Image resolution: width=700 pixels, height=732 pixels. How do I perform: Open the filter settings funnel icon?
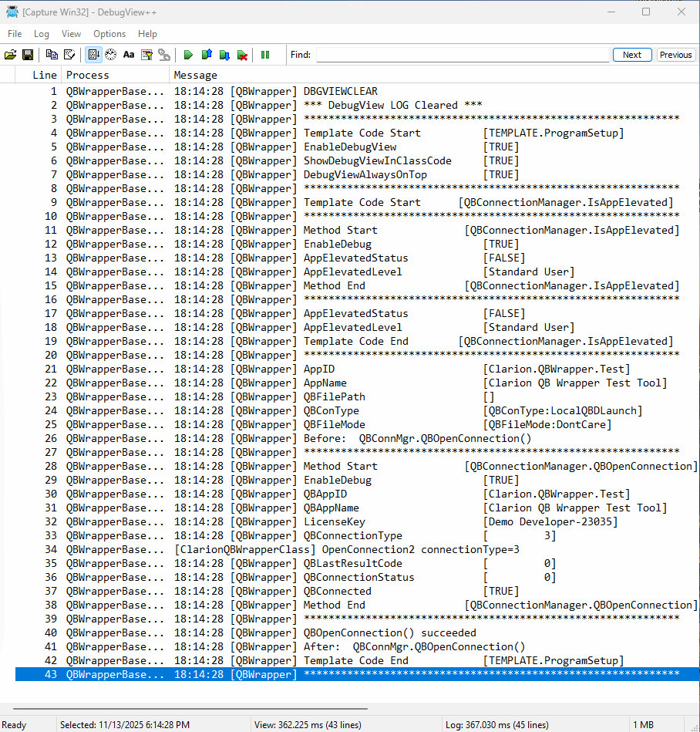point(146,55)
